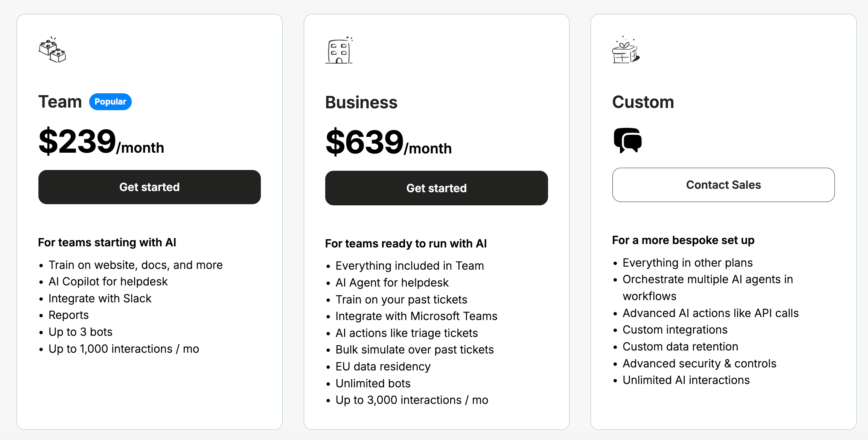Click Get started on the Business plan
Viewport: 868px width, 440px height.
[x=436, y=188]
